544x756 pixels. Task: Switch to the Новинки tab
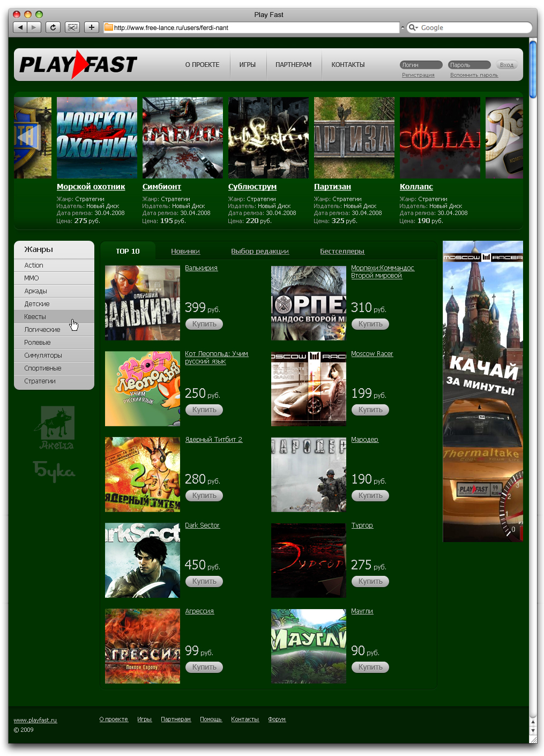click(x=185, y=251)
